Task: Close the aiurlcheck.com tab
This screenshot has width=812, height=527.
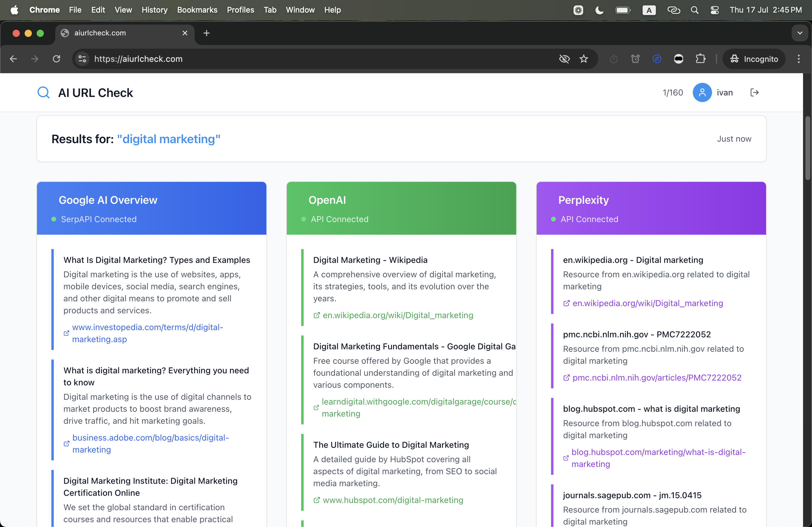Action: pyautogui.click(x=185, y=33)
